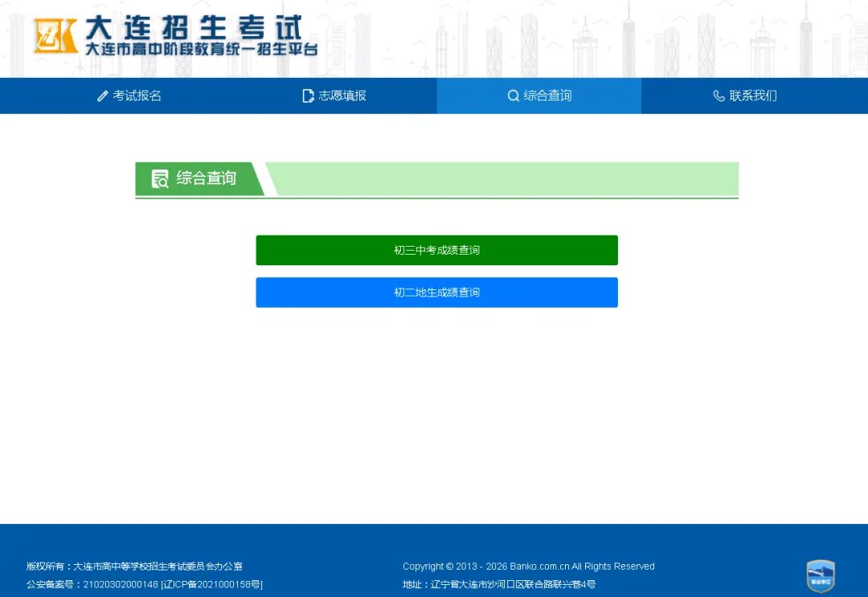Click the 大连市高中阶段教育统一招生平台 subtitle

[202, 49]
